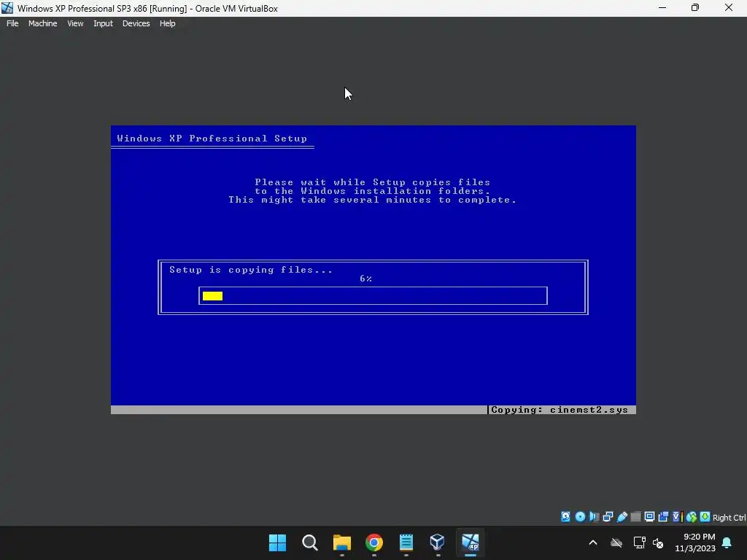Open the Devices menu
Viewport: 747px width, 560px height.
[136, 23]
